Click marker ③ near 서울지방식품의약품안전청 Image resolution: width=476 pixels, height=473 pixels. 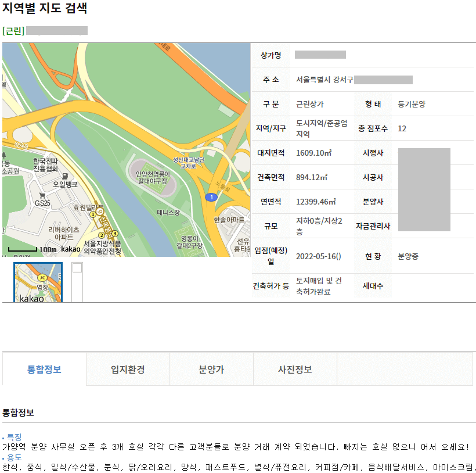pos(115,234)
